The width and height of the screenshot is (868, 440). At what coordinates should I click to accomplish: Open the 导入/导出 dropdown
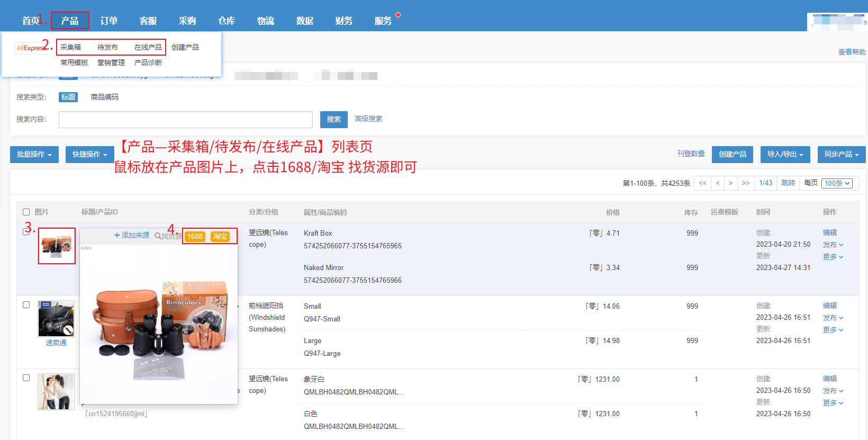[785, 155]
